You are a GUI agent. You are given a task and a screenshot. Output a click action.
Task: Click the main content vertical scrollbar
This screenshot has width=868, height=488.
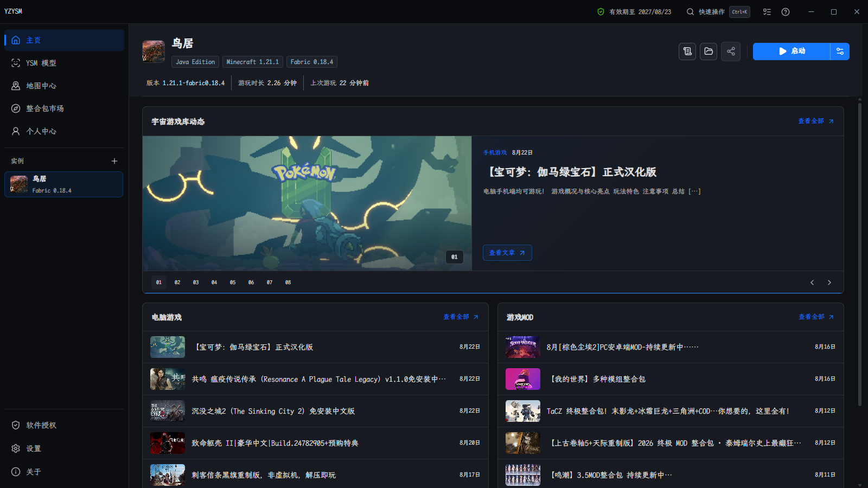tap(860, 254)
